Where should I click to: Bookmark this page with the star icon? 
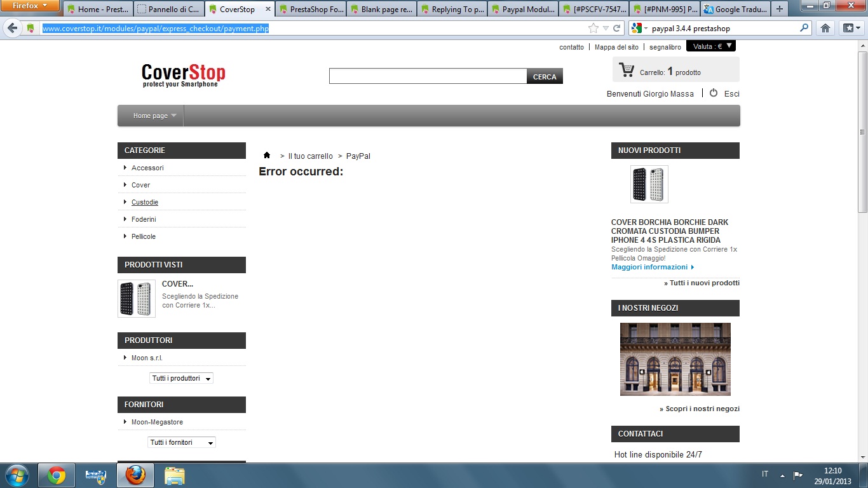593,28
